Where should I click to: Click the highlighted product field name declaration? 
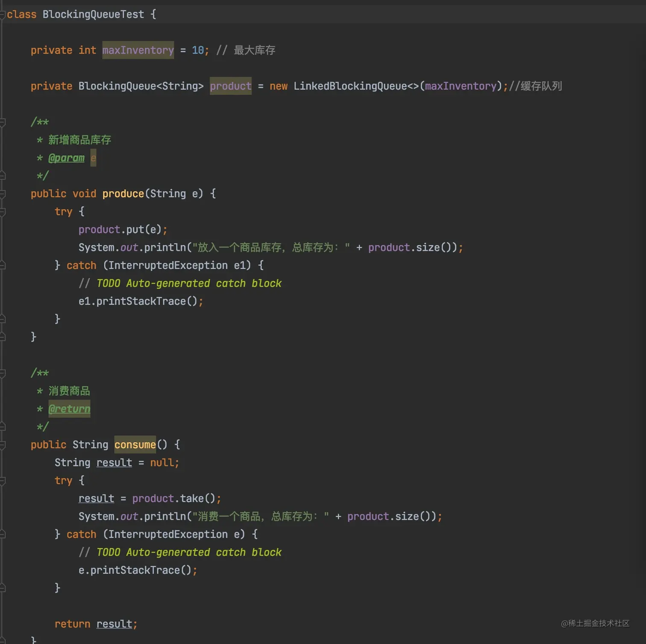coord(231,86)
